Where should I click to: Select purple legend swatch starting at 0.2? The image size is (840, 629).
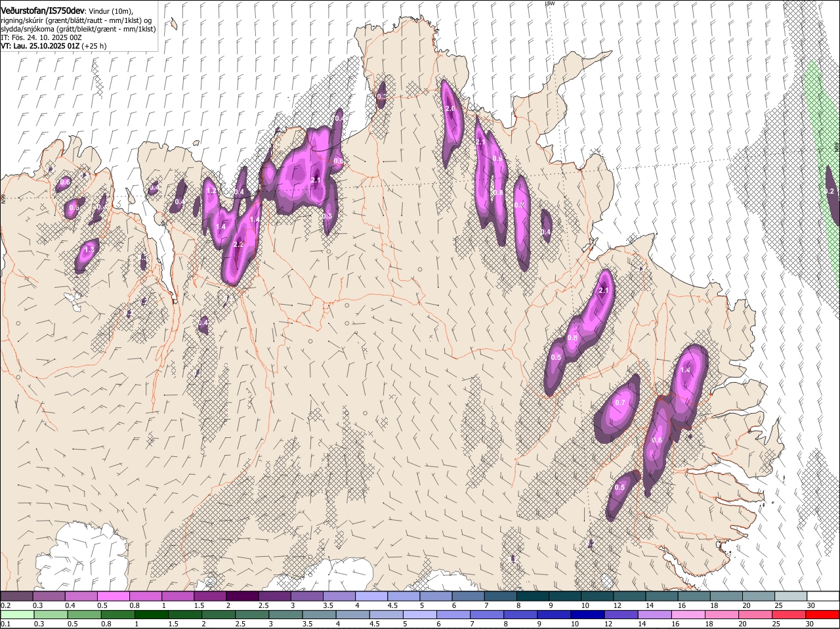tap(16, 596)
